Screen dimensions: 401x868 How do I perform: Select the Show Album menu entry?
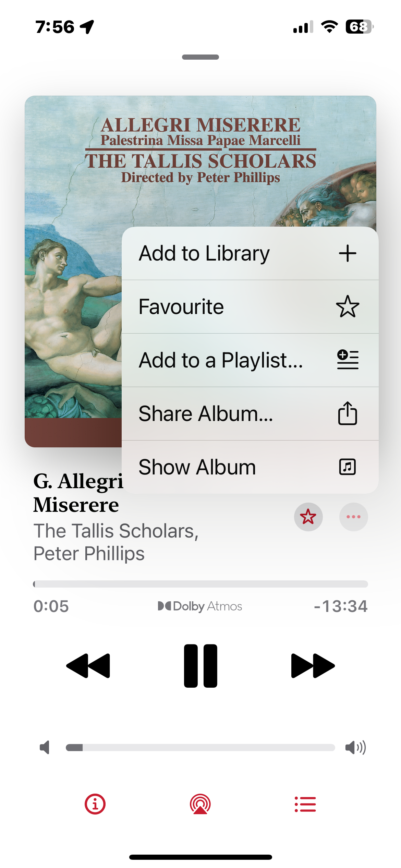250,467
